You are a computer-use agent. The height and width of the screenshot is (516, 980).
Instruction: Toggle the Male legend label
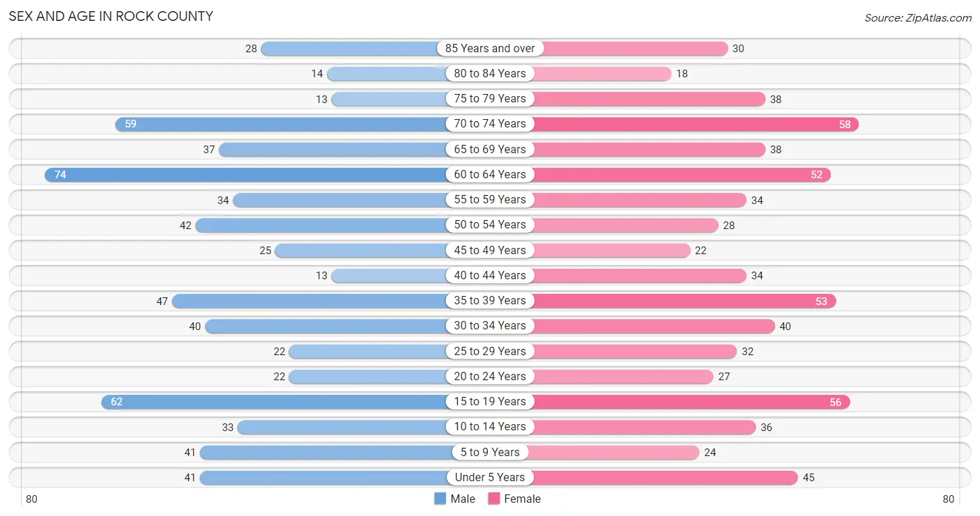(463, 499)
